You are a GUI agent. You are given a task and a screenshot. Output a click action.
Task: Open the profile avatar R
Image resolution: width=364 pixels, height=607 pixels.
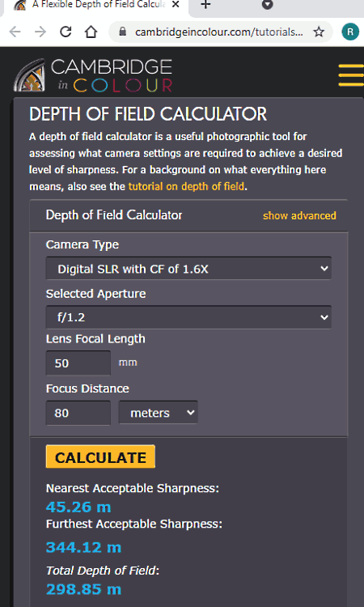(350, 32)
